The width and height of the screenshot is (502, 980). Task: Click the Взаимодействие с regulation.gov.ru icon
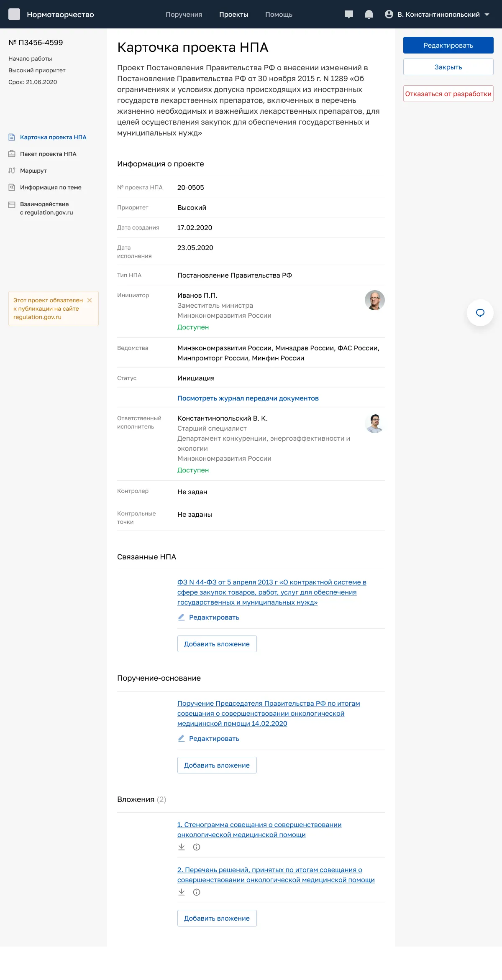(x=12, y=204)
